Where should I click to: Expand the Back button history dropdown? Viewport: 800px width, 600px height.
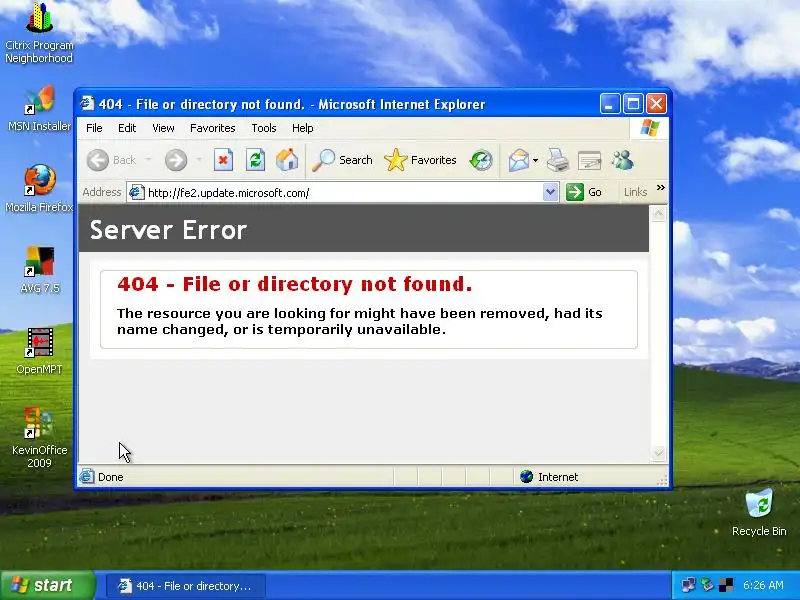148,160
